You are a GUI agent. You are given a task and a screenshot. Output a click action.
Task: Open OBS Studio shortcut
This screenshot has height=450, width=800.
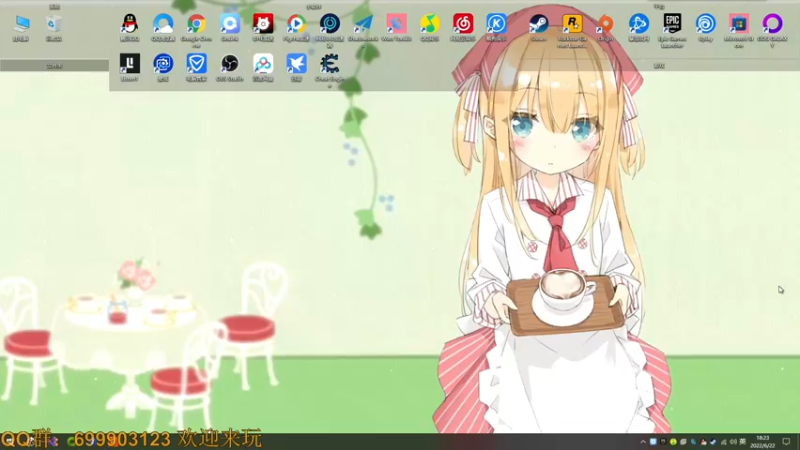[x=230, y=68]
